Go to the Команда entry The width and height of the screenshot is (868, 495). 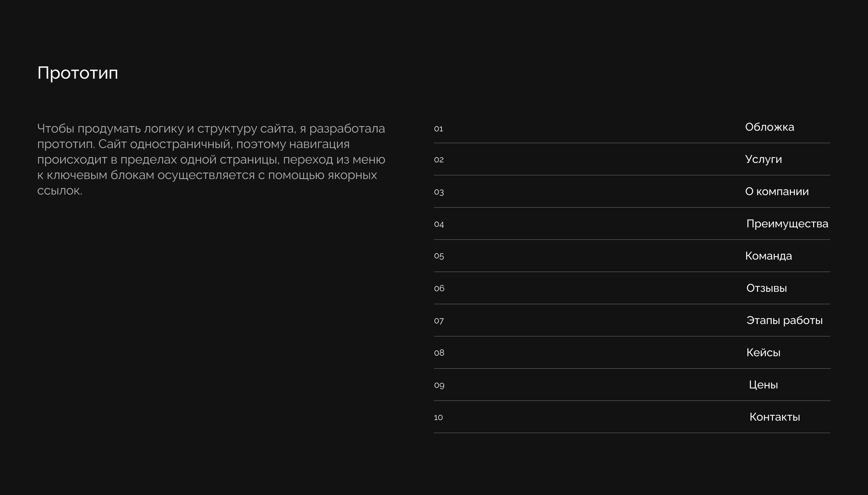pyautogui.click(x=768, y=256)
